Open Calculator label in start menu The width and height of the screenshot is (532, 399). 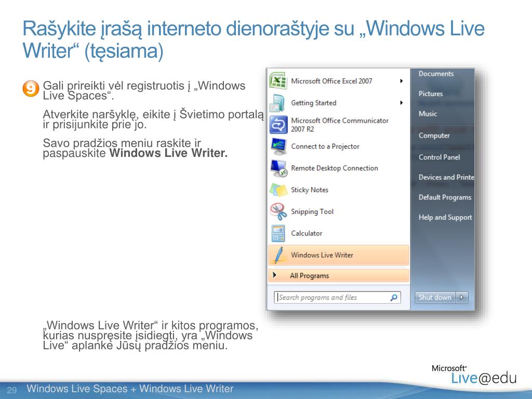pos(307,233)
